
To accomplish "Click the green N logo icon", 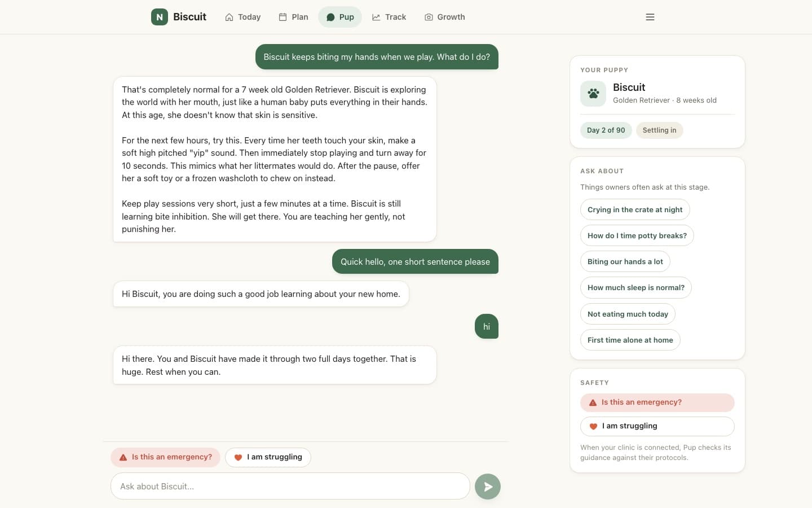I will [160, 17].
